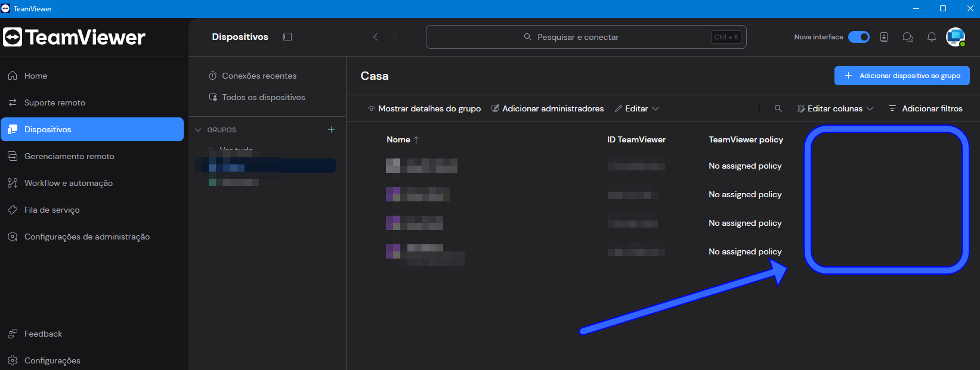Go forward with the right arrow

(x=394, y=37)
